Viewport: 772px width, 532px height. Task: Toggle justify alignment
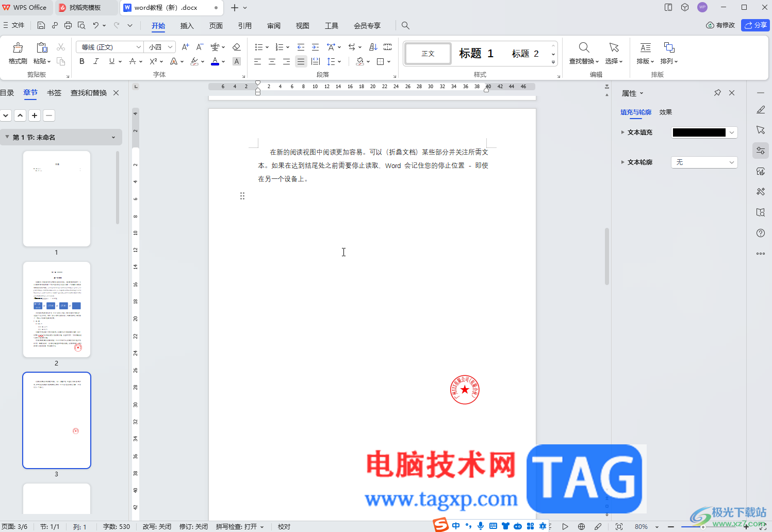tap(301, 61)
